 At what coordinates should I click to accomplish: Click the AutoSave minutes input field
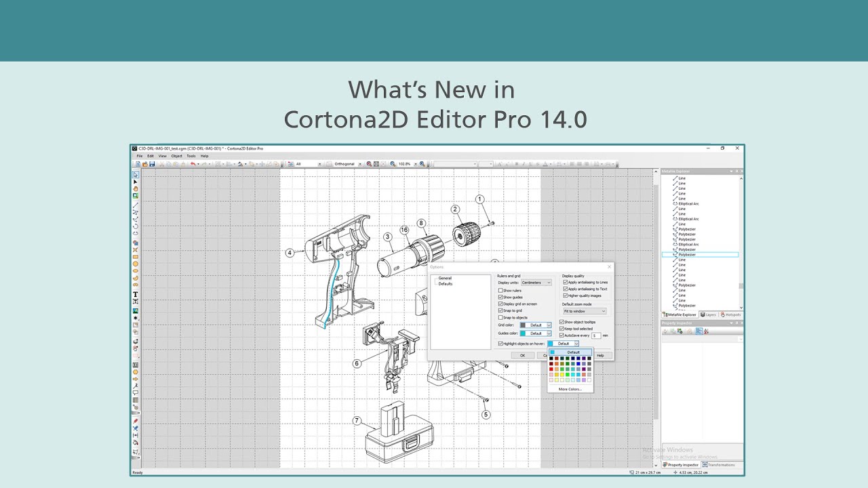pos(596,335)
